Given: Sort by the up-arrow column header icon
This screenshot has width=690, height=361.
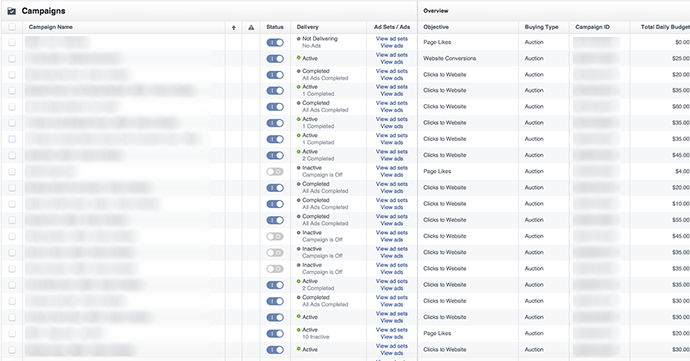Looking at the screenshot, I should [234, 27].
